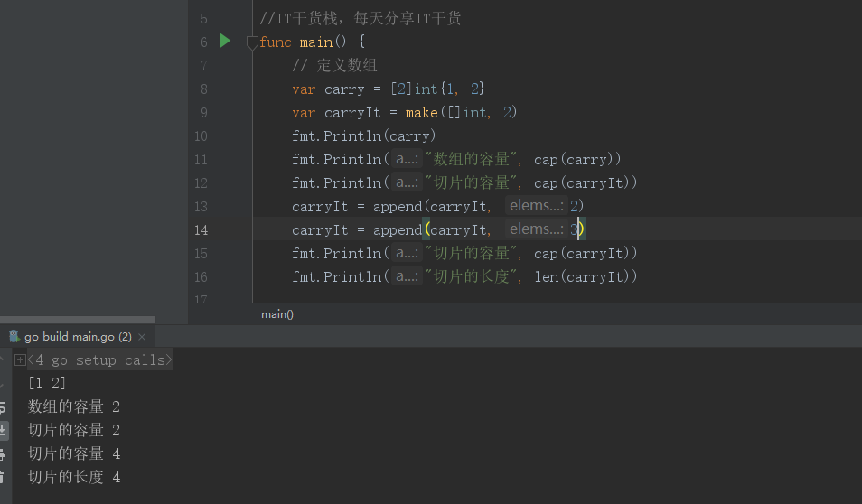Image resolution: width=862 pixels, height=504 pixels.
Task: Click output '切片的长度 4'
Action: tap(74, 477)
